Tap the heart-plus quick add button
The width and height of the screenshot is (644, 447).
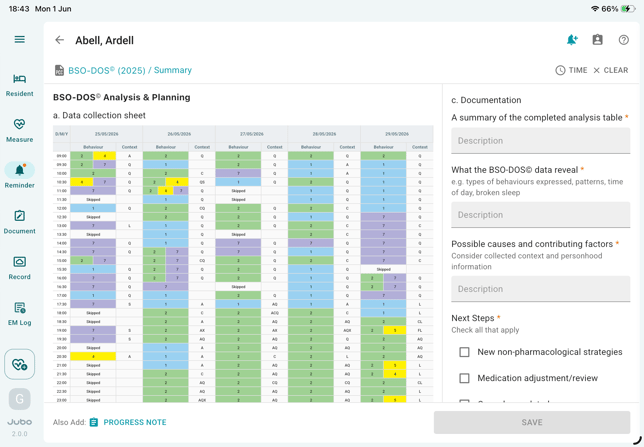19,364
